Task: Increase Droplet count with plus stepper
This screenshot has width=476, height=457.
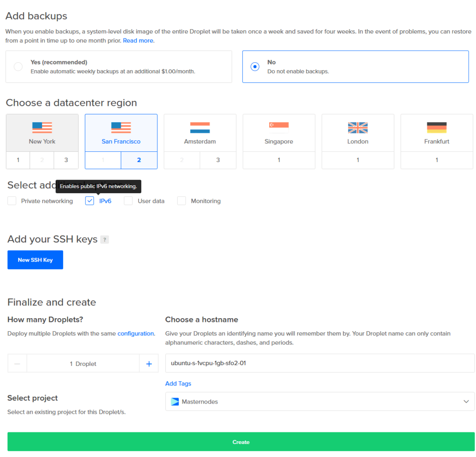Action: pos(149,363)
